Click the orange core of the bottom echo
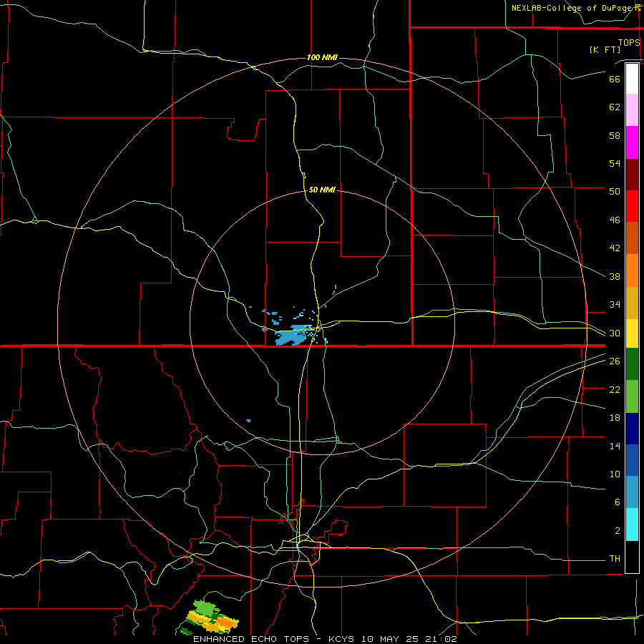The height and width of the screenshot is (644, 644). 224,623
